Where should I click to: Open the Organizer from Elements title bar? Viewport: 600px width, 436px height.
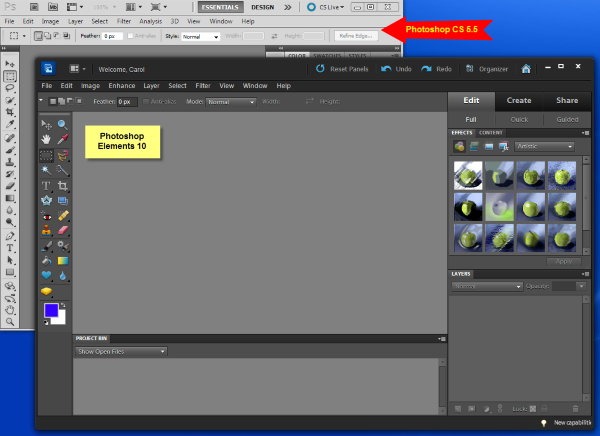tap(487, 69)
